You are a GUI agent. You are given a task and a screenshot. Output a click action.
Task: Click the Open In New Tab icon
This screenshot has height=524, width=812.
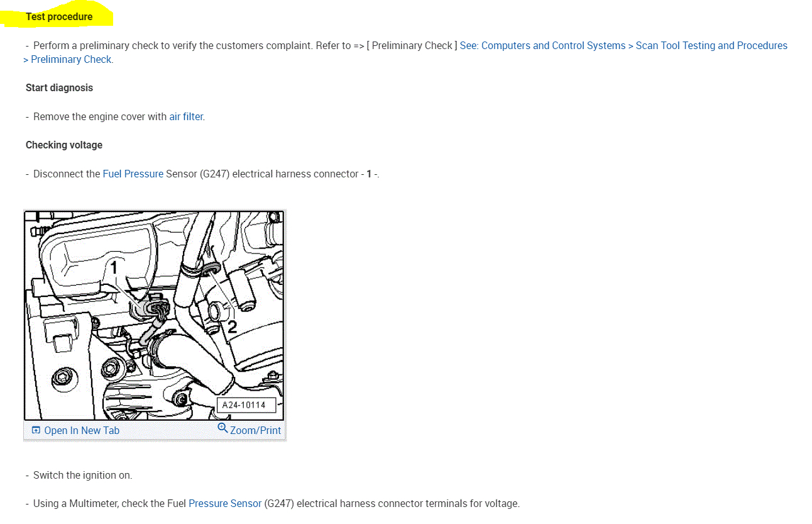pyautogui.click(x=36, y=430)
